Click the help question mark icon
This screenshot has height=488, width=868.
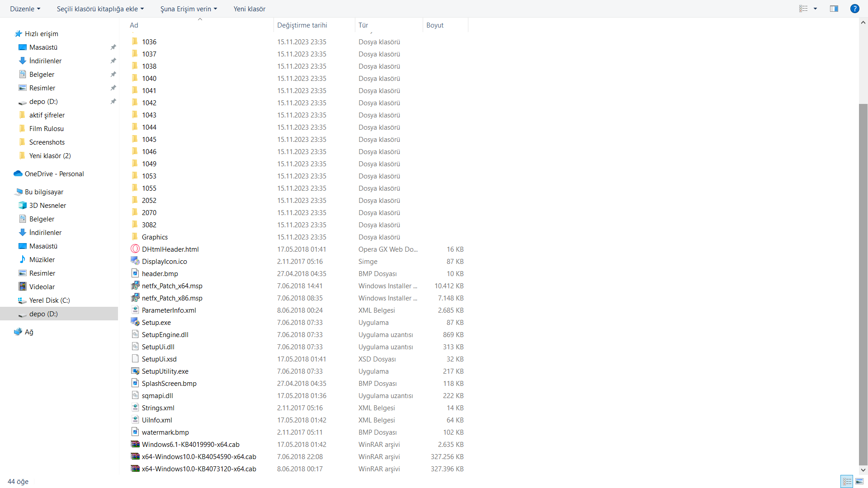click(854, 9)
